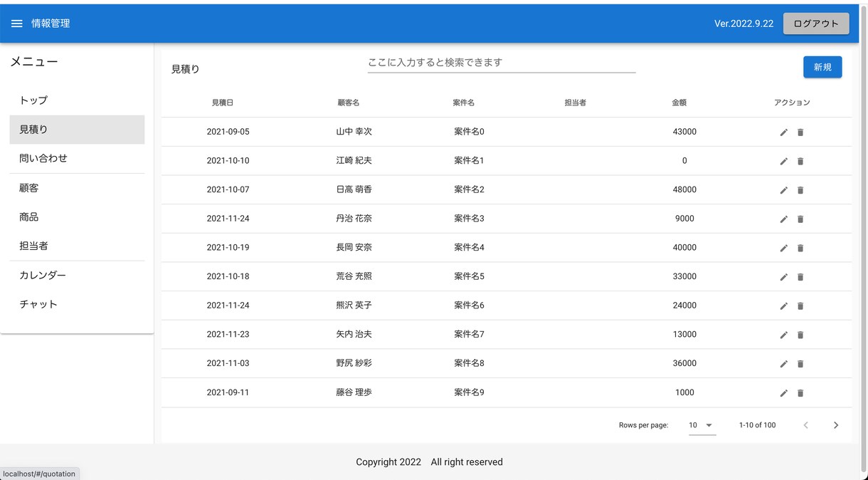Select amount cell 36000
The width and height of the screenshot is (868, 480).
click(684, 363)
